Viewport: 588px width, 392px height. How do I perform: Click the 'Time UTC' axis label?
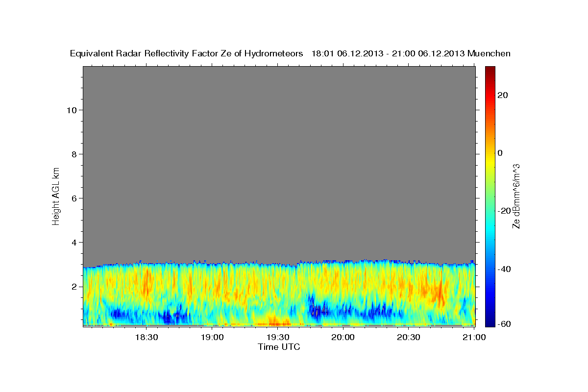279,347
